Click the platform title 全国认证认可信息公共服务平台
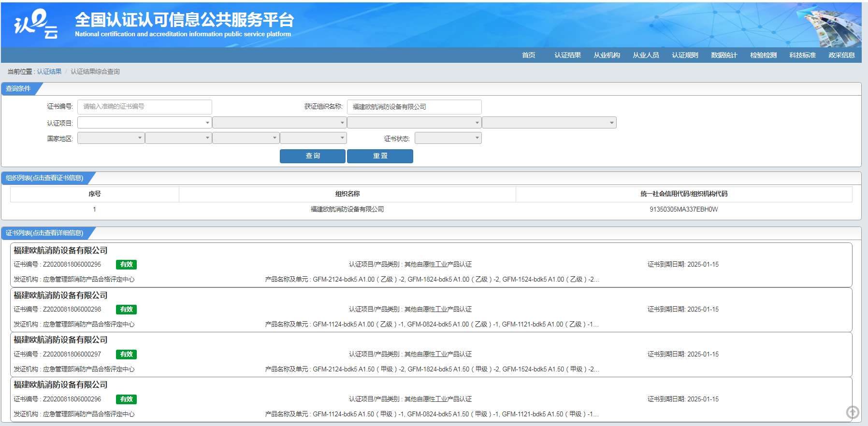Viewport: 868px width, 426px height. [x=184, y=20]
